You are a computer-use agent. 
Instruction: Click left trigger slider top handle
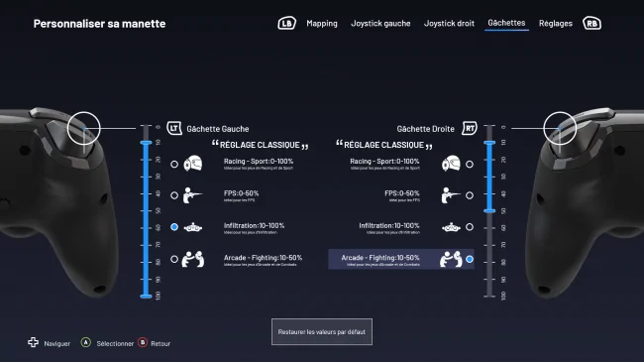[x=146, y=143]
